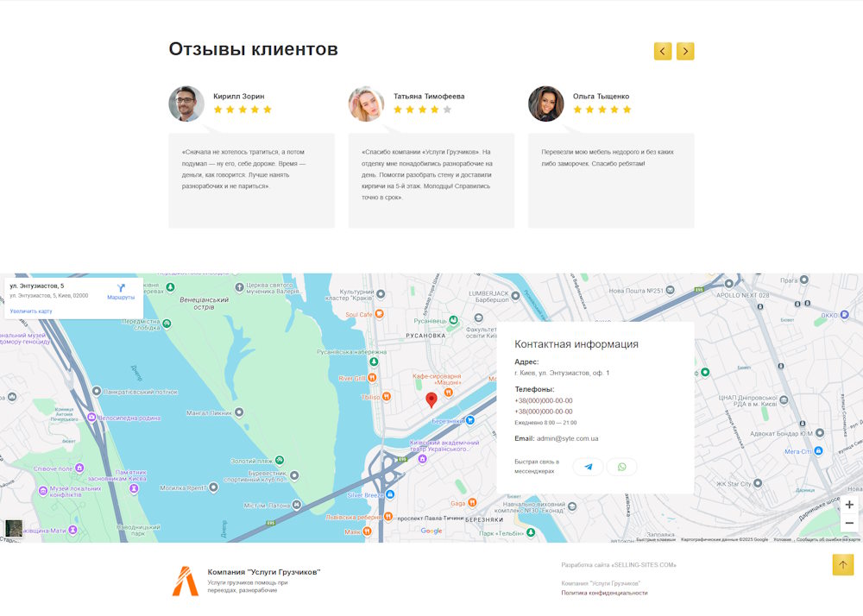The width and height of the screenshot is (863, 616).
Task: Open Татьяна Тимофеева's avatar photo
Action: point(366,104)
